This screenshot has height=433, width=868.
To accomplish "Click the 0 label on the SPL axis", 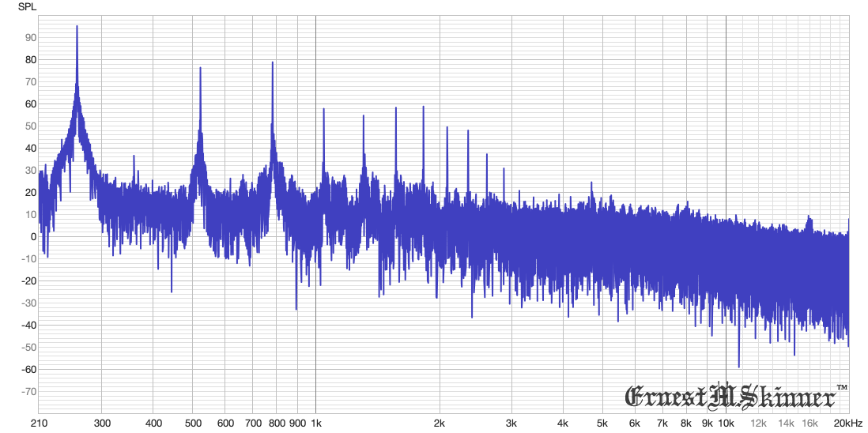I will point(34,237).
